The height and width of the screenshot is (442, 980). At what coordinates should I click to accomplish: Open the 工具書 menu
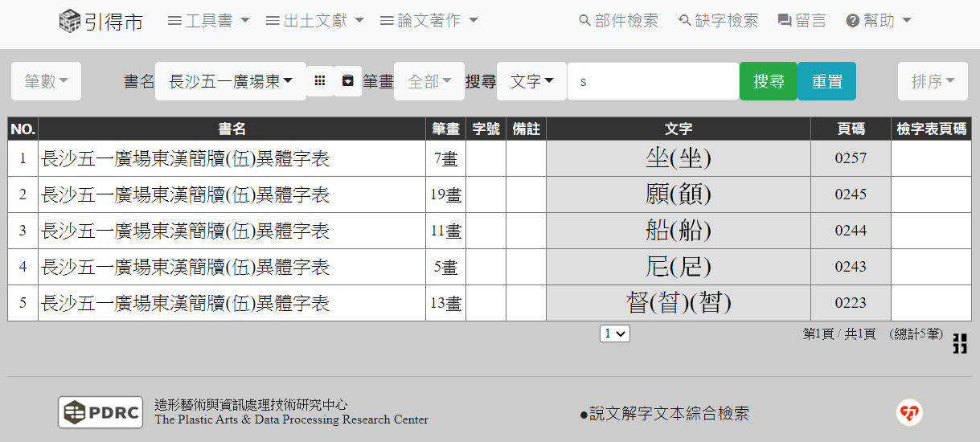tap(209, 21)
